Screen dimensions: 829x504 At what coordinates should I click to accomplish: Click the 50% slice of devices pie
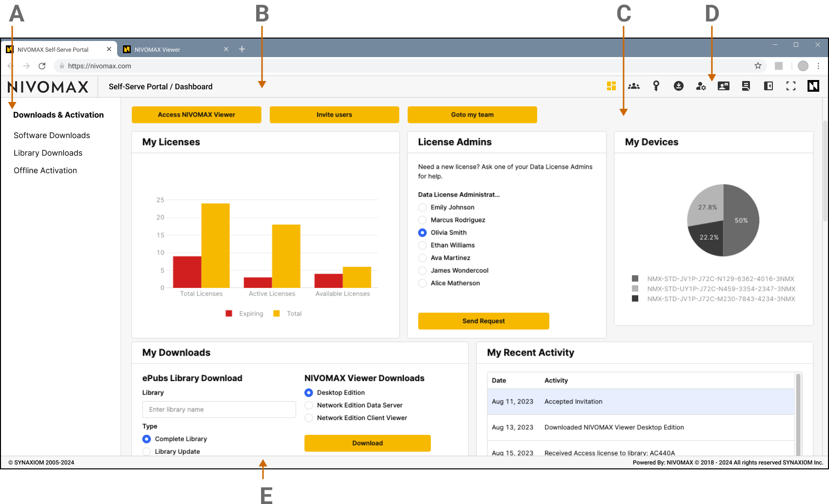pyautogui.click(x=742, y=221)
